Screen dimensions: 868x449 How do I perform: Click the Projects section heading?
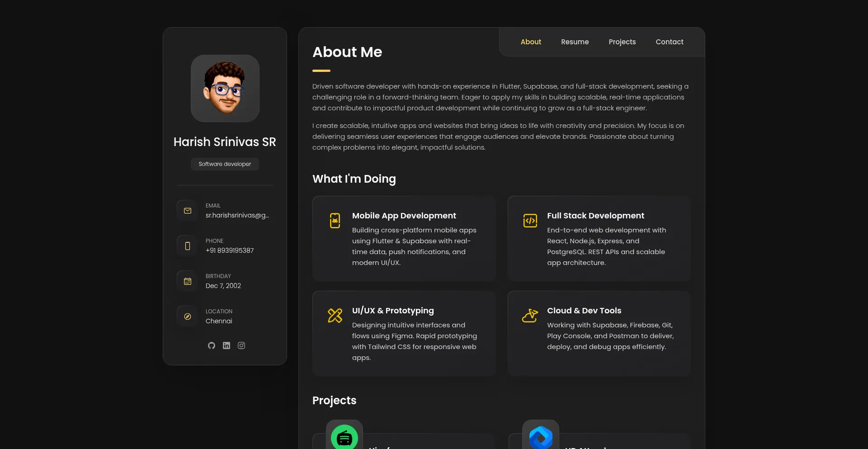(x=334, y=401)
